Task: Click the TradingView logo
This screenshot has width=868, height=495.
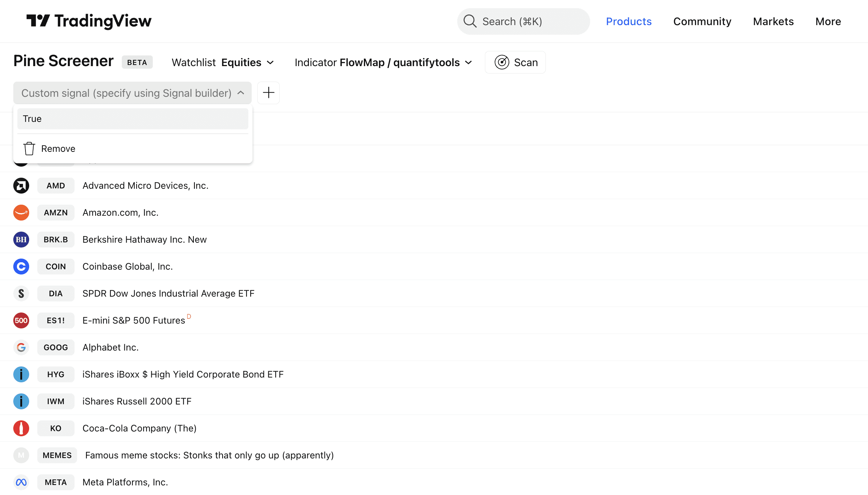Action: [89, 21]
